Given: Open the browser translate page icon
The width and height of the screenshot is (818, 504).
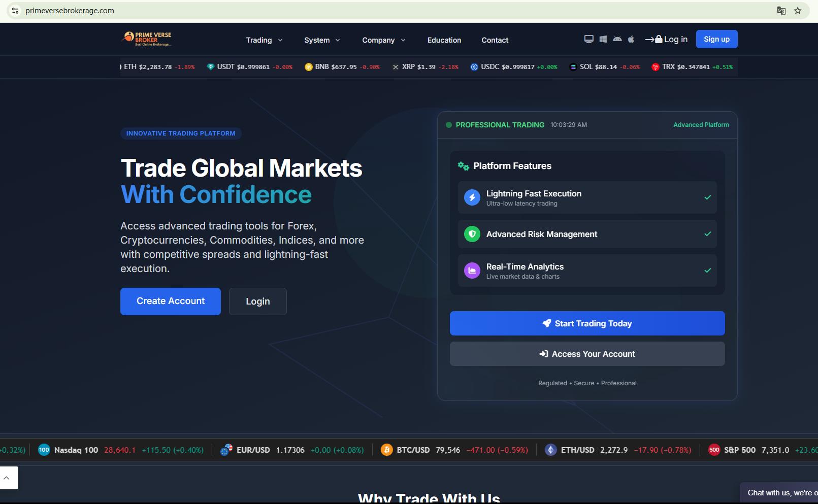Looking at the screenshot, I should coord(781,11).
